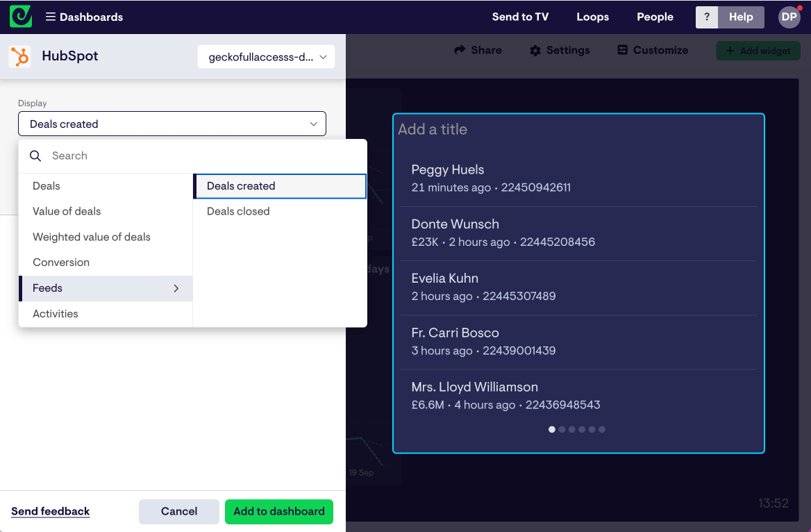Select Activities option
Image resolution: width=811 pixels, height=532 pixels.
pyautogui.click(x=106, y=314)
